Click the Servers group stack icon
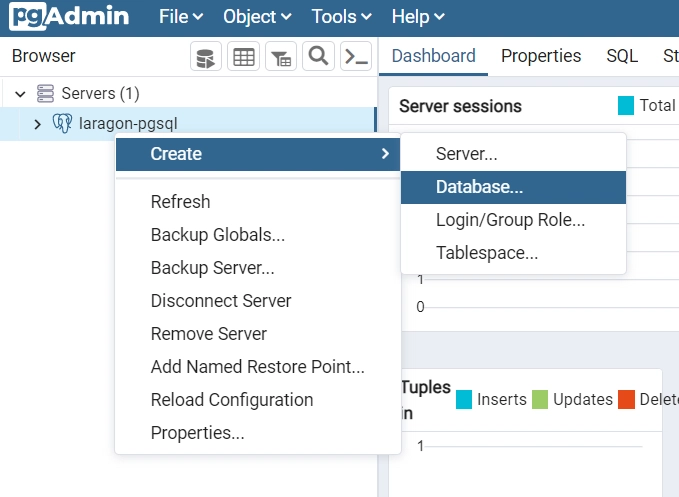Image resolution: width=679 pixels, height=497 pixels. pos(45,94)
